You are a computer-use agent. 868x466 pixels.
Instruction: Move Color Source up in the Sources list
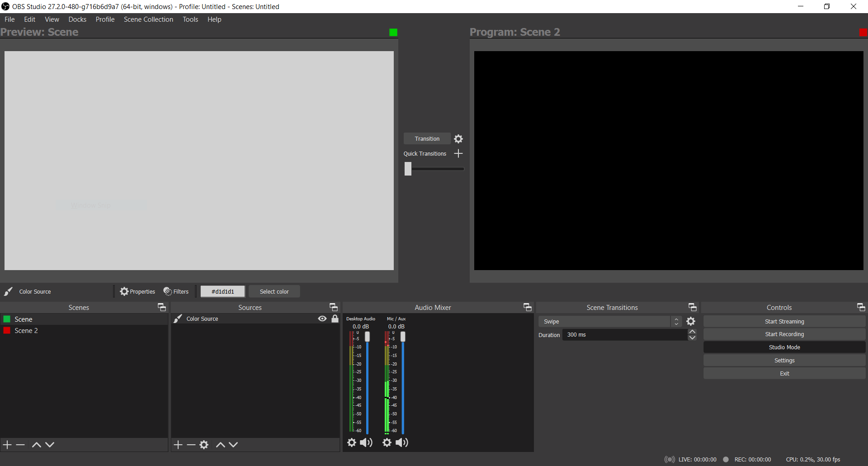click(220, 444)
